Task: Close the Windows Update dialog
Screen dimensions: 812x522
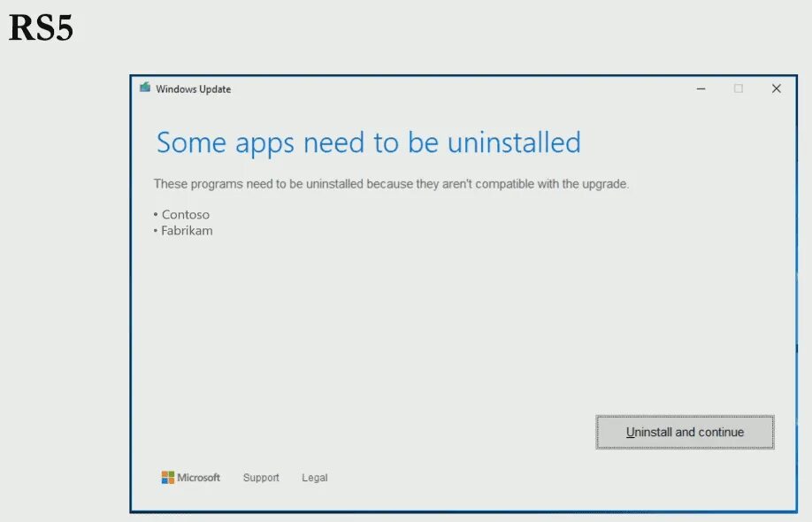Action: point(777,88)
